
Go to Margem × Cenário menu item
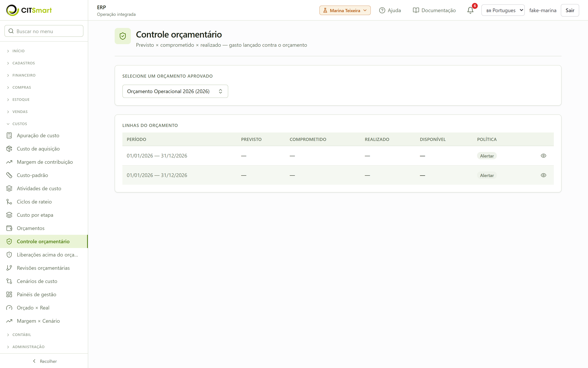point(44,321)
